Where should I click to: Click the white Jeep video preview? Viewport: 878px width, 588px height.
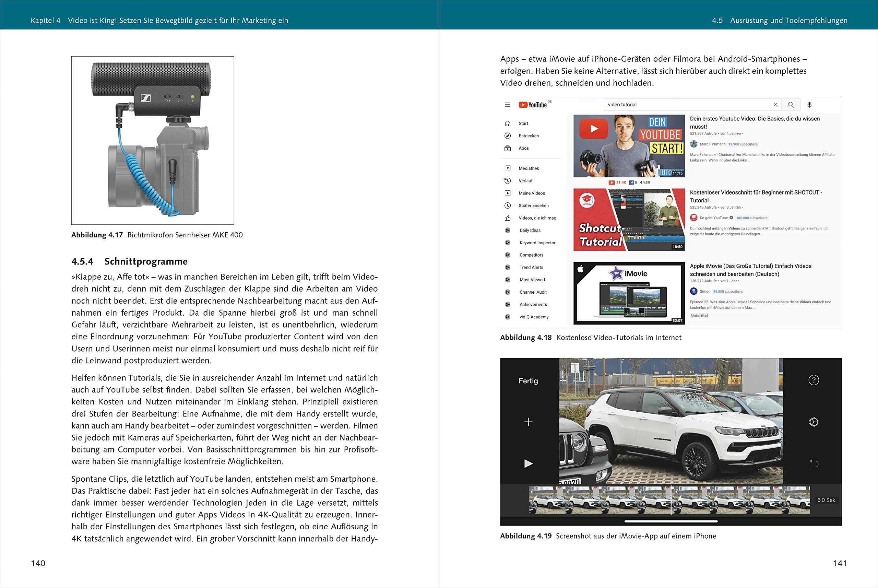tap(671, 421)
